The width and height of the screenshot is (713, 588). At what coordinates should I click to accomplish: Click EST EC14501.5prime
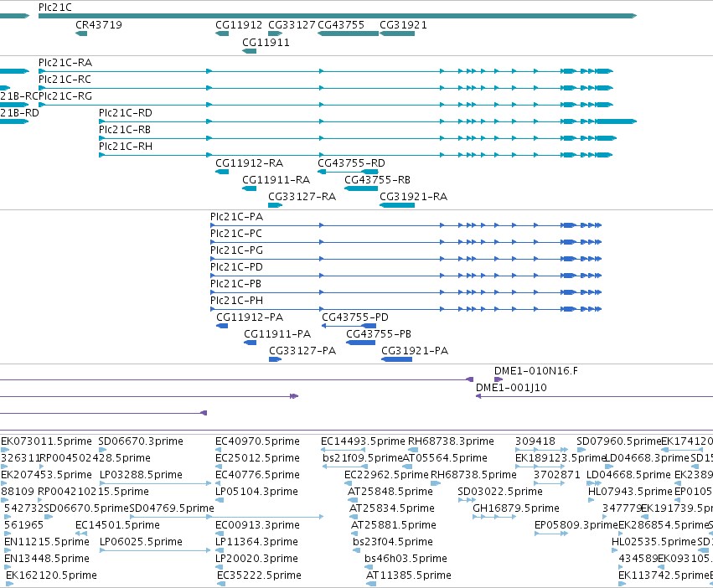[x=117, y=525]
